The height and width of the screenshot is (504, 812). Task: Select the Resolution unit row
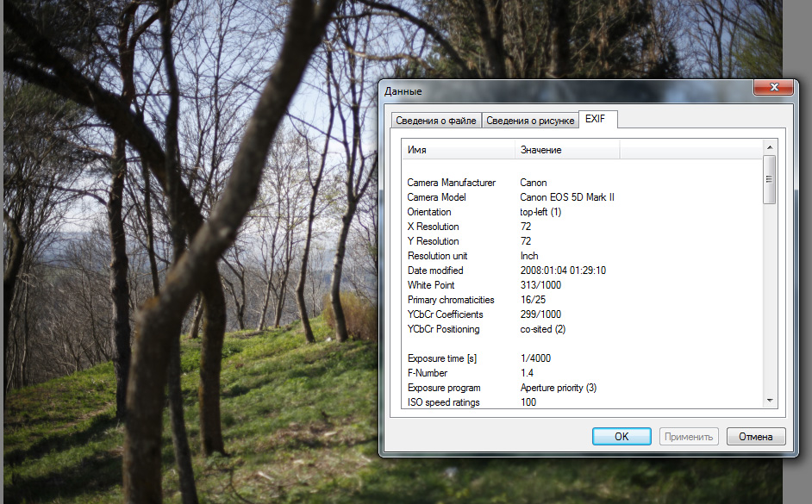[583, 256]
